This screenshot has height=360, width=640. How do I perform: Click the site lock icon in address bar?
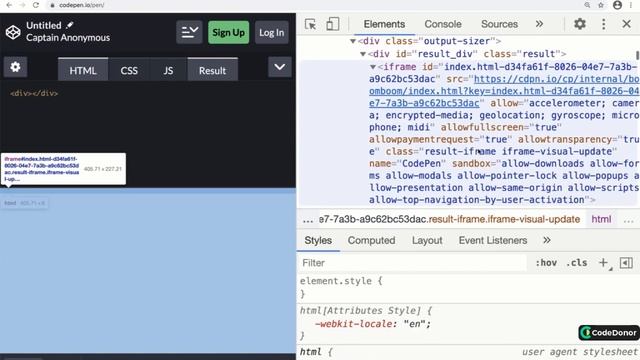tap(52, 5)
